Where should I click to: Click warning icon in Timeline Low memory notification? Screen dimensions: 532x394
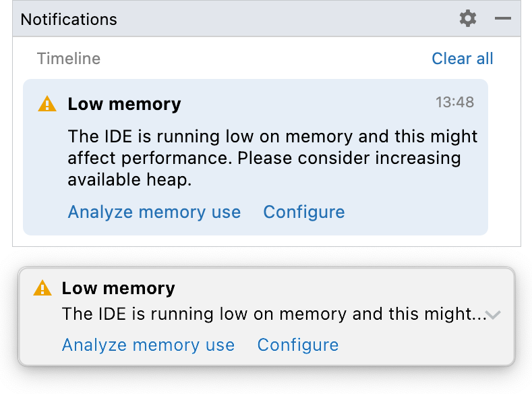click(47, 104)
